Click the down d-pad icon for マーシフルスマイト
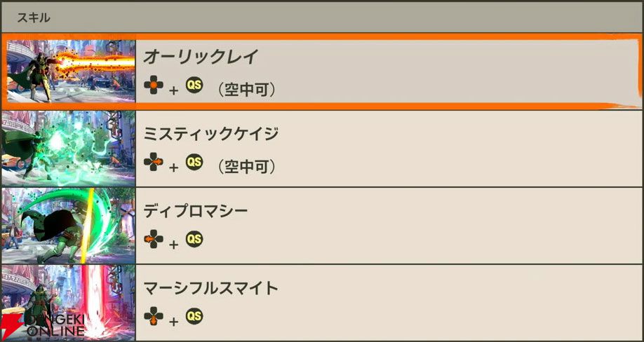Viewport: 644px width, 342px height. pyautogui.click(x=153, y=317)
